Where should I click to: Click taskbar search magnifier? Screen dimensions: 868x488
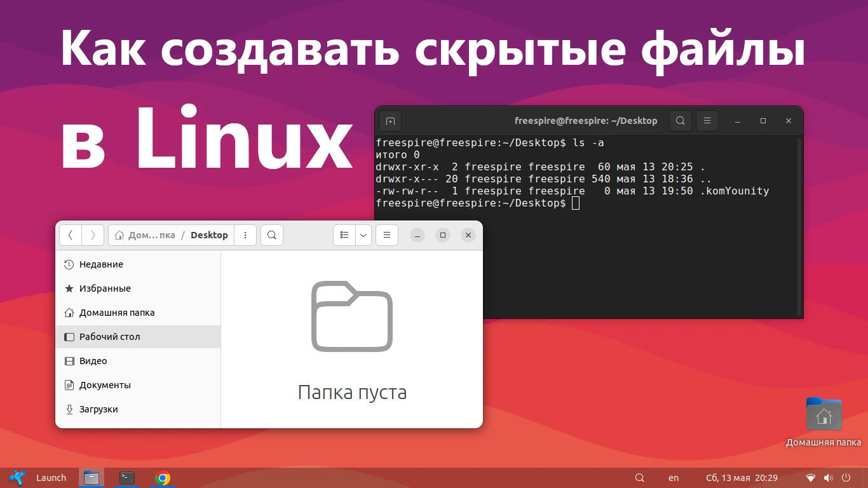click(x=640, y=478)
